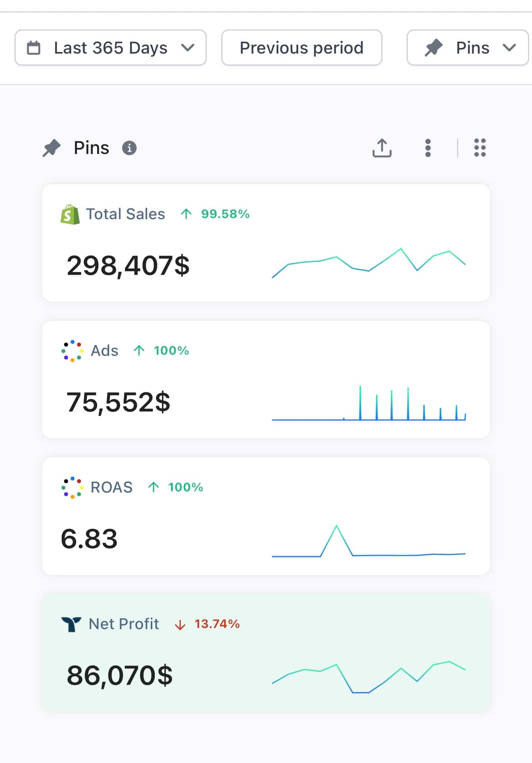Open the three-dot more options menu

point(428,148)
